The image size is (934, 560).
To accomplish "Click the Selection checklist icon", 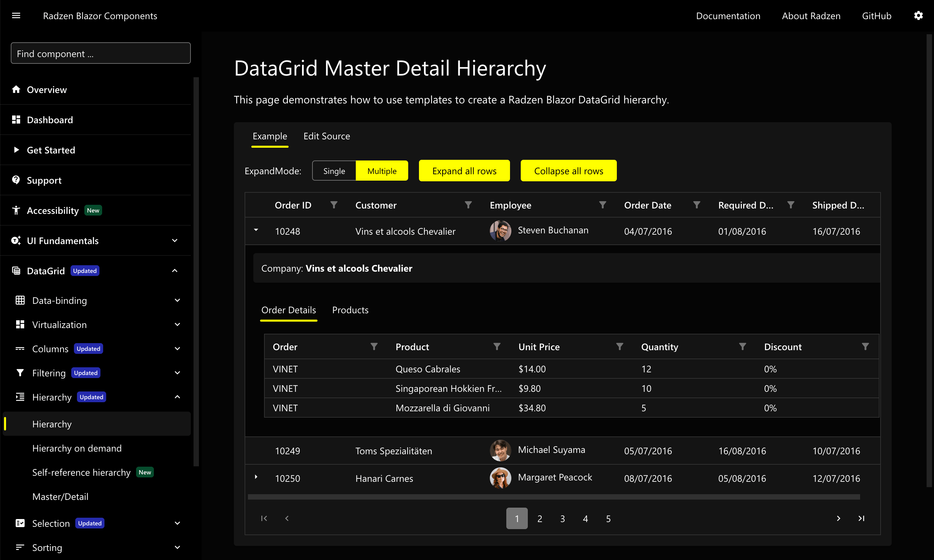I will pyautogui.click(x=20, y=523).
